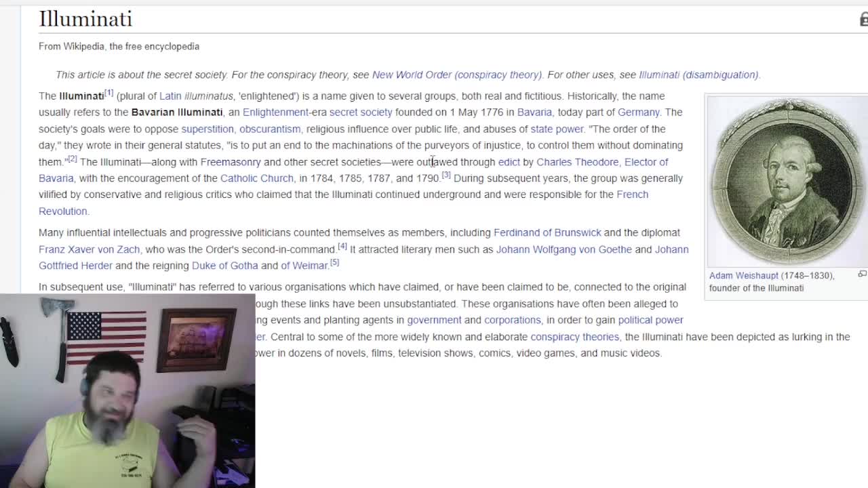Click citation reference [4]
The width and height of the screenshot is (868, 488).
coord(342,246)
